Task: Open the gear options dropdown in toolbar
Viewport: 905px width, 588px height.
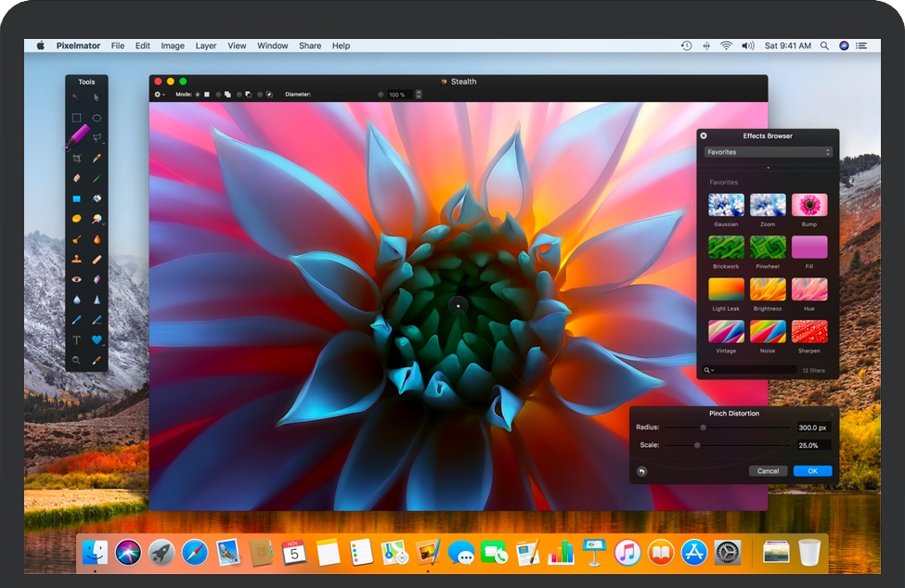Action: [160, 95]
